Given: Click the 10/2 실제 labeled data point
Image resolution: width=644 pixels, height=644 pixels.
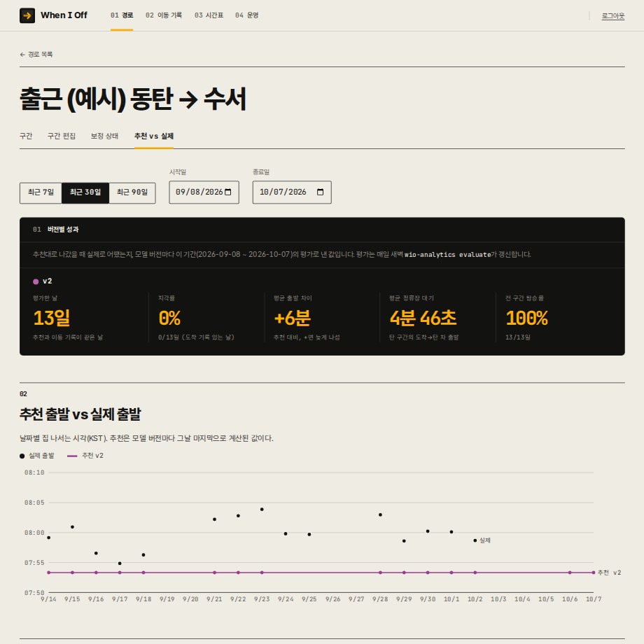Looking at the screenshot, I should click(475, 540).
